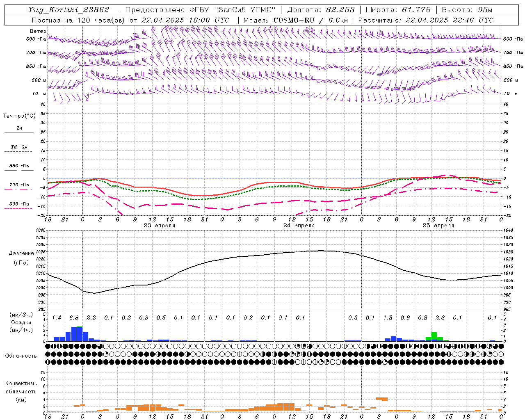Click the Ветер panel label
525x420 pixels.
point(38,31)
